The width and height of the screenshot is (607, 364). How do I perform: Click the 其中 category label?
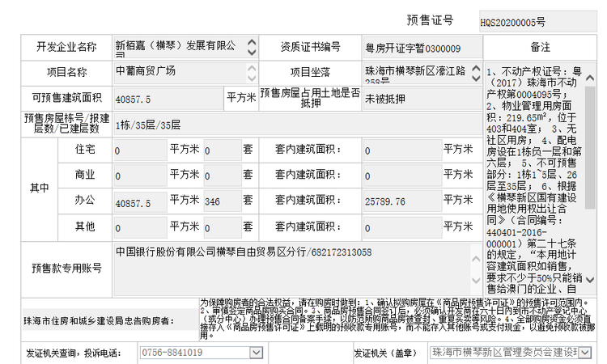40,188
